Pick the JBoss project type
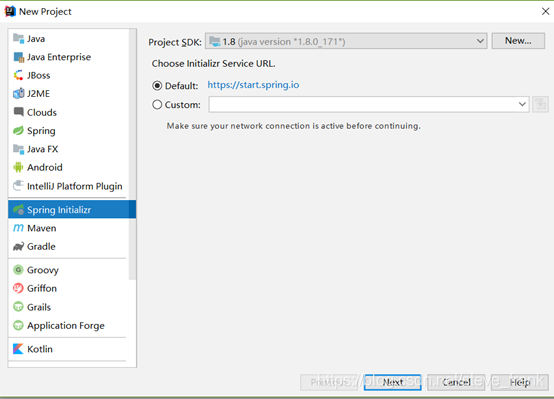 (70, 75)
